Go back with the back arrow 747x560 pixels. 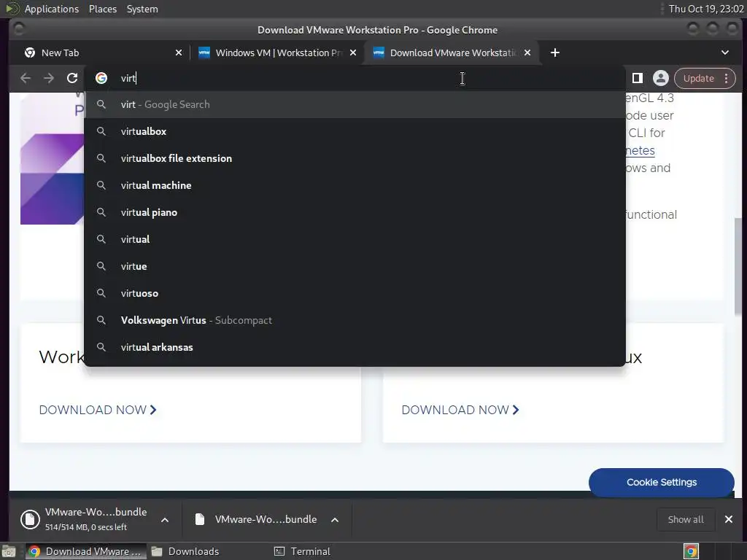(26, 78)
